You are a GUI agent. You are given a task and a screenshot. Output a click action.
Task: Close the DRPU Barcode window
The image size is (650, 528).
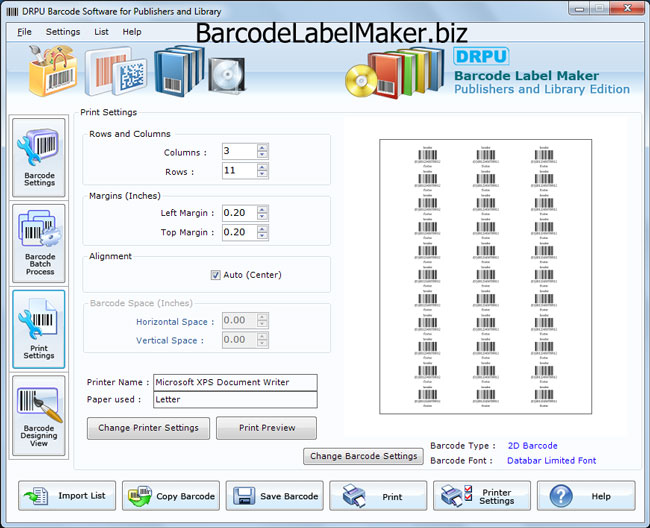tap(627, 8)
